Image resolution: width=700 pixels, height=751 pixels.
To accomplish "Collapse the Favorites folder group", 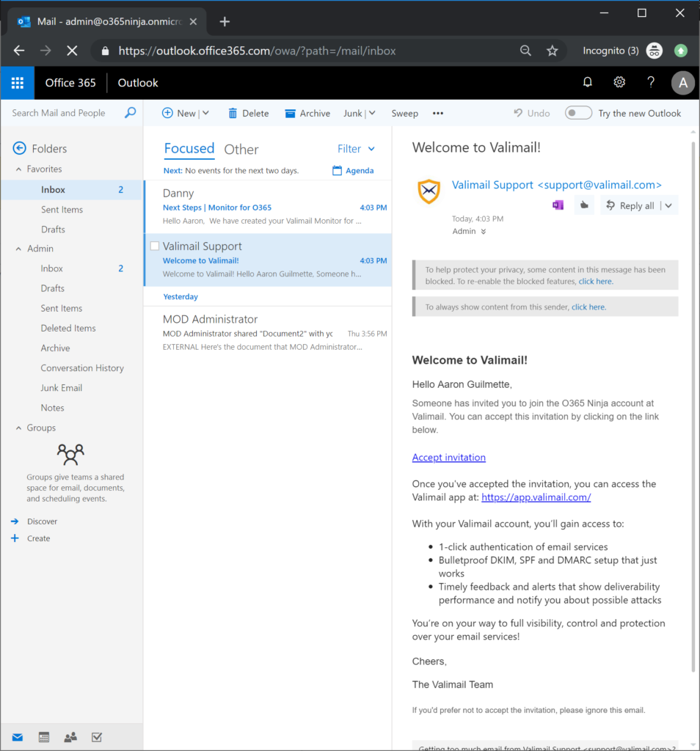I will click(19, 169).
